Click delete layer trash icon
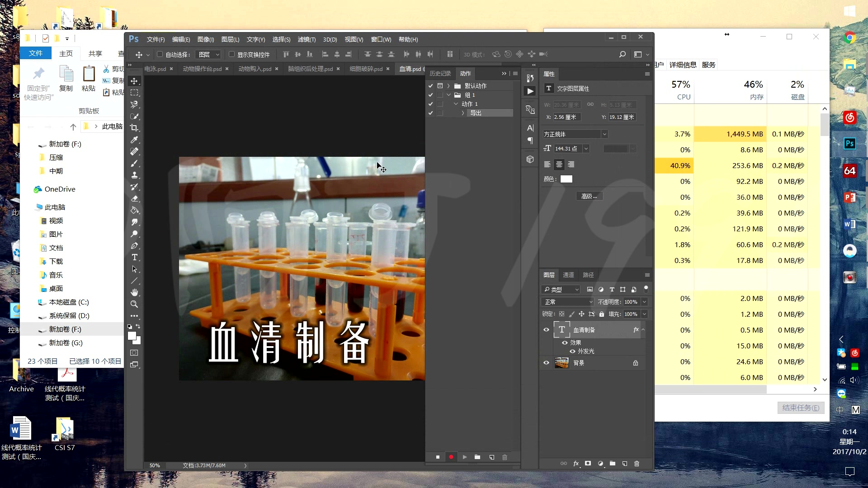868x488 pixels. point(637,464)
